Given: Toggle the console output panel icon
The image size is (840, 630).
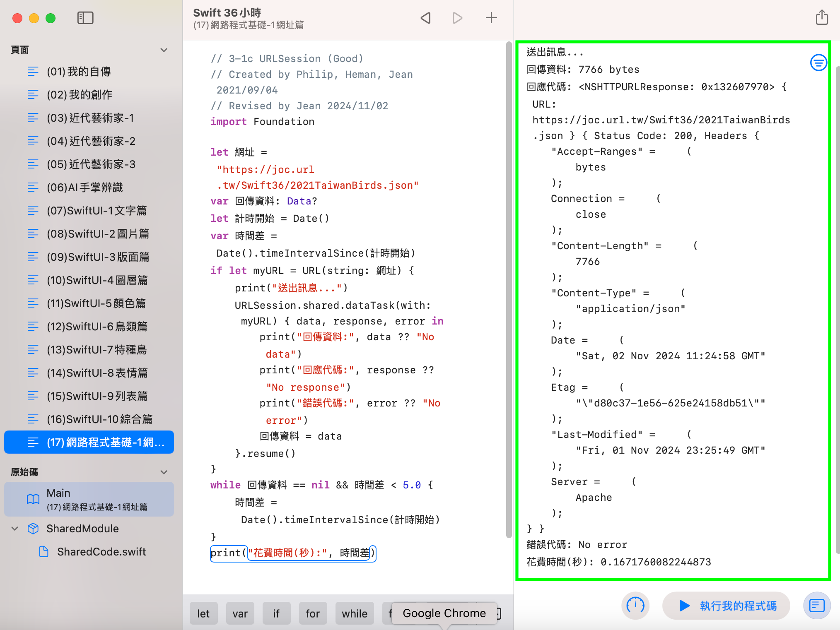Looking at the screenshot, I should tap(817, 606).
